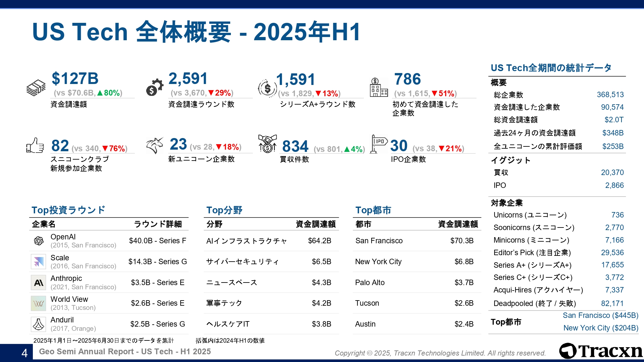Click the unicorn head icon
This screenshot has height=362, width=644.
click(x=155, y=145)
